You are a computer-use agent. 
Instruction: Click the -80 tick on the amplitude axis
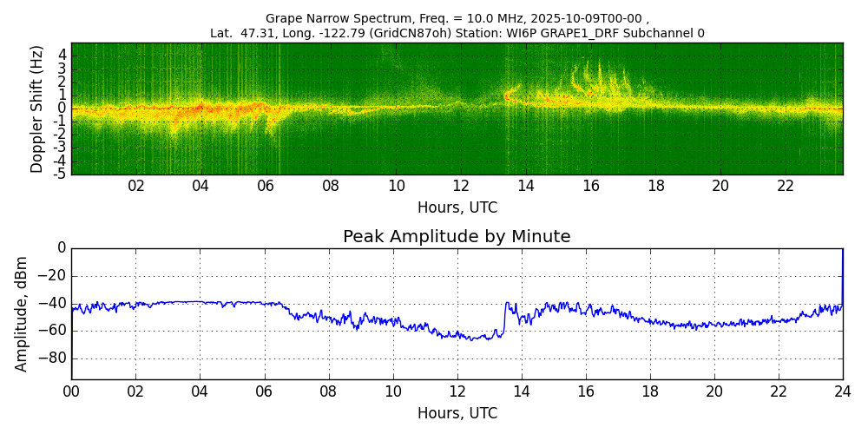click(54, 358)
